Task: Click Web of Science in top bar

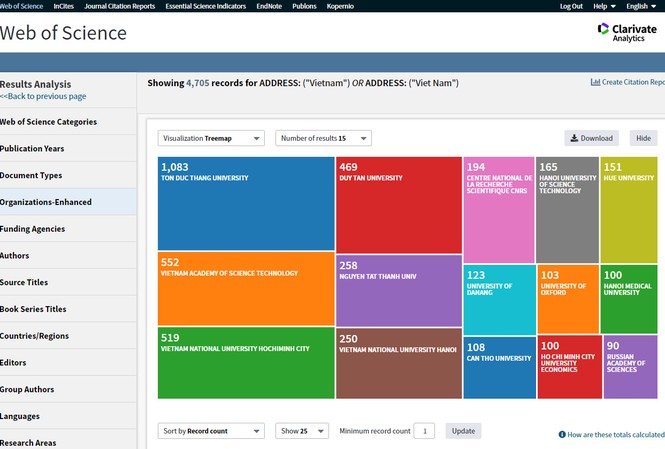Action: coord(21,6)
